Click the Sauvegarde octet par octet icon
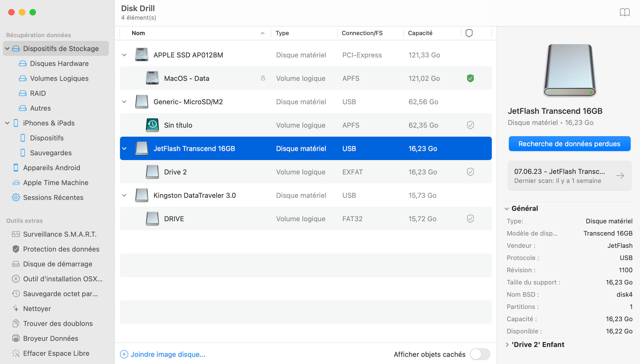The width and height of the screenshot is (640, 364). pyautogui.click(x=16, y=294)
